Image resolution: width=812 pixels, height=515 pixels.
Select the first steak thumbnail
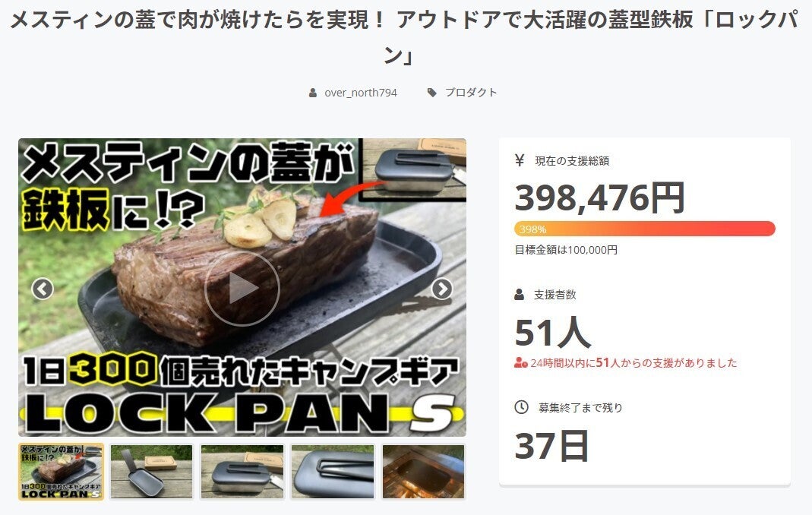(x=61, y=472)
